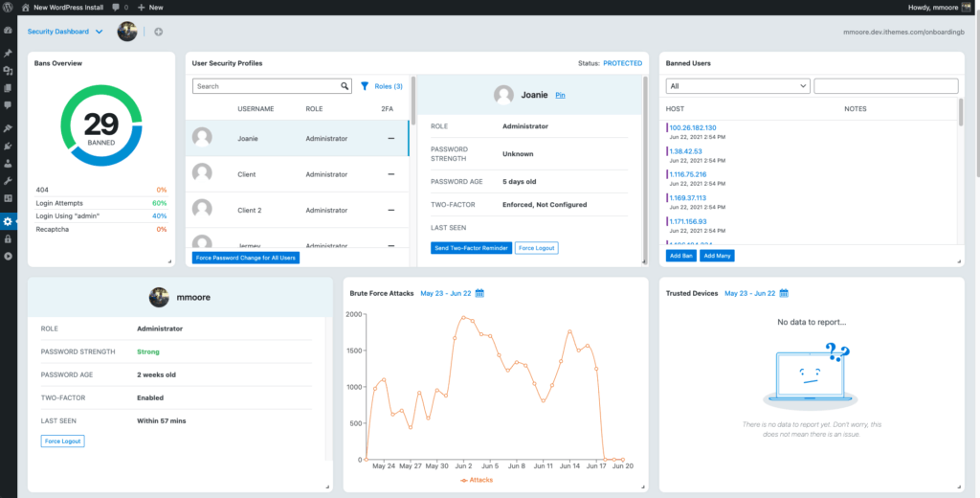Image resolution: width=980 pixels, height=498 pixels.
Task: Click the Add Ban button
Action: pyautogui.click(x=680, y=256)
